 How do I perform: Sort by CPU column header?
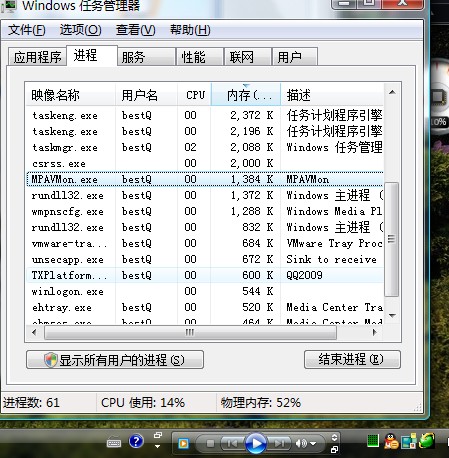pyautogui.click(x=194, y=95)
